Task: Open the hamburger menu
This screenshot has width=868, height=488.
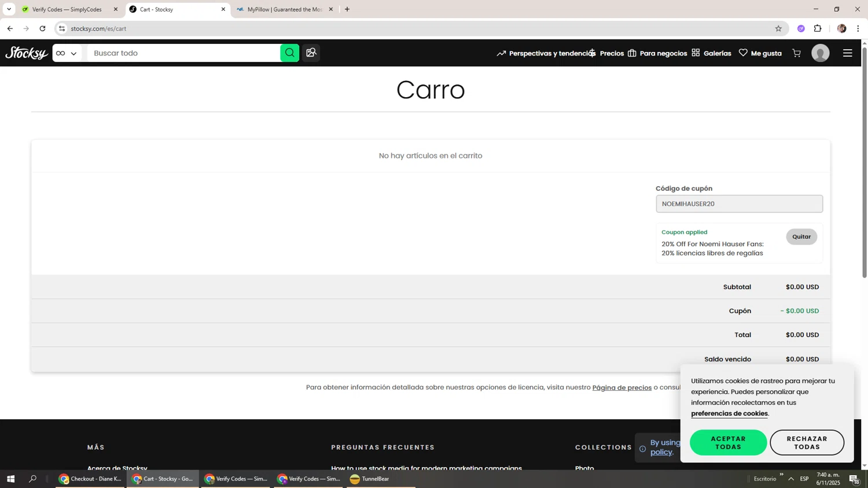Action: (848, 53)
